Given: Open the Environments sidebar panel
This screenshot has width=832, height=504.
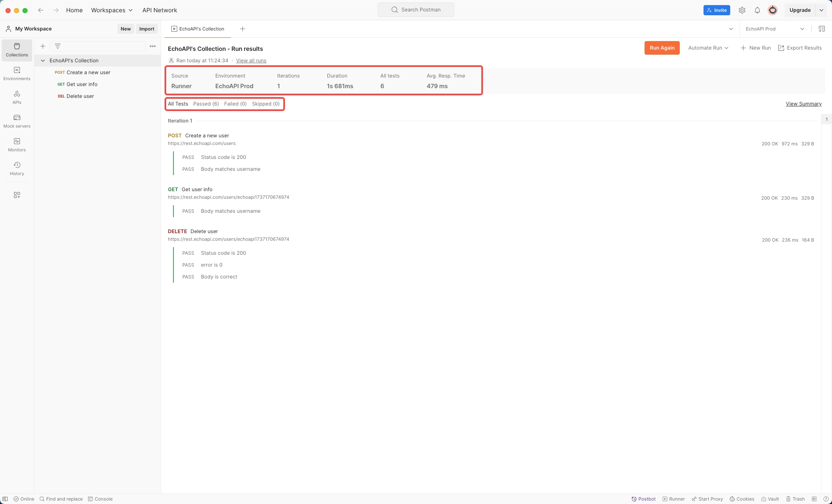Looking at the screenshot, I should [17, 74].
